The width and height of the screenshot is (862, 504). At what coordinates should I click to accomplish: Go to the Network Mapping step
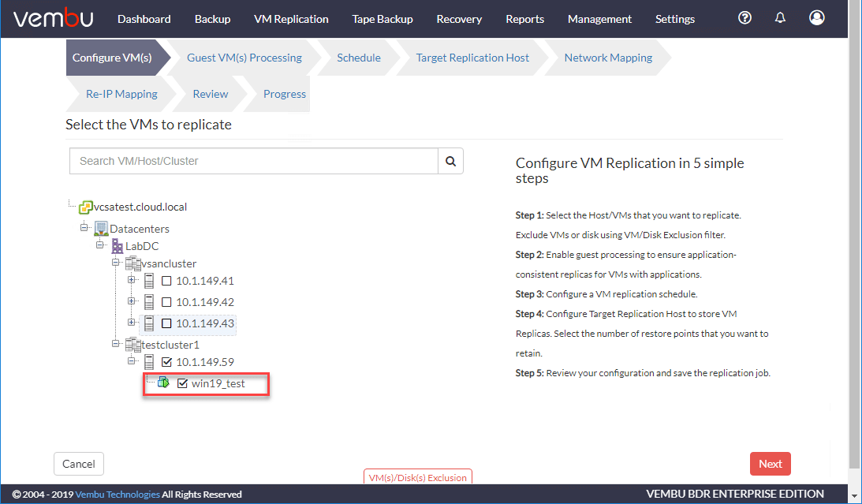click(x=608, y=58)
